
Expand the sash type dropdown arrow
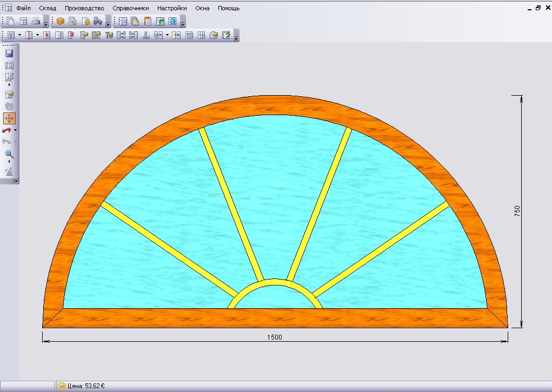pos(19,35)
